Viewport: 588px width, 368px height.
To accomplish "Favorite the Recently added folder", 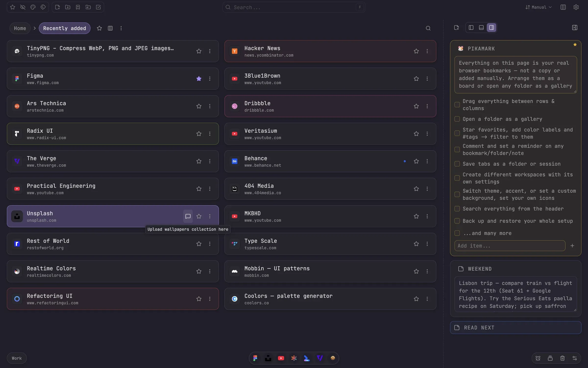I will pyautogui.click(x=99, y=28).
